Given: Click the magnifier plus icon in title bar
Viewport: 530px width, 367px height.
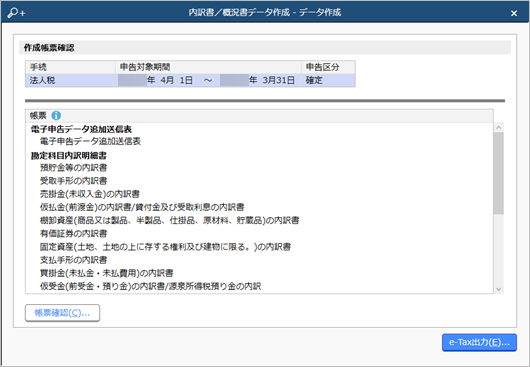Looking at the screenshot, I should (x=16, y=13).
